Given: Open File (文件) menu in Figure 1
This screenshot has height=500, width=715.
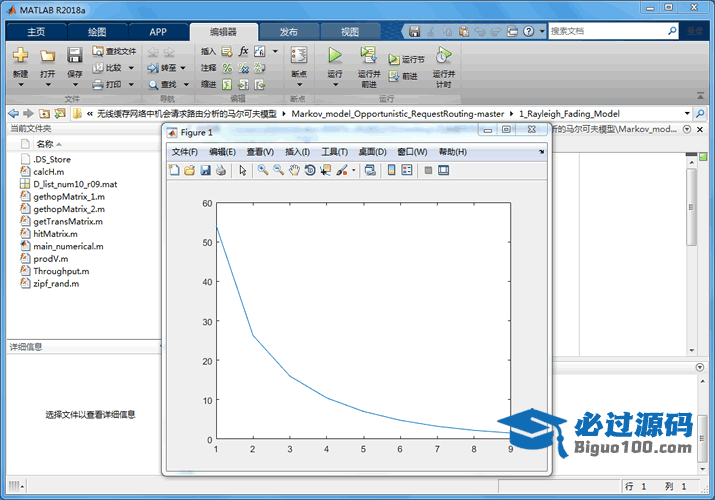Looking at the screenshot, I should click(x=185, y=152).
